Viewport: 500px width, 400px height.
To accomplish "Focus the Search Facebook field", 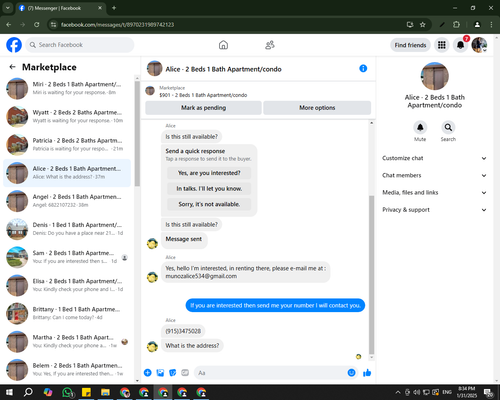I will [80, 45].
